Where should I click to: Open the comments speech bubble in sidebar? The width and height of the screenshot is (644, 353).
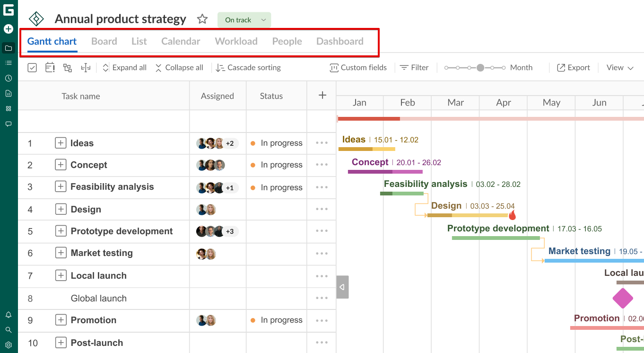pyautogui.click(x=9, y=124)
